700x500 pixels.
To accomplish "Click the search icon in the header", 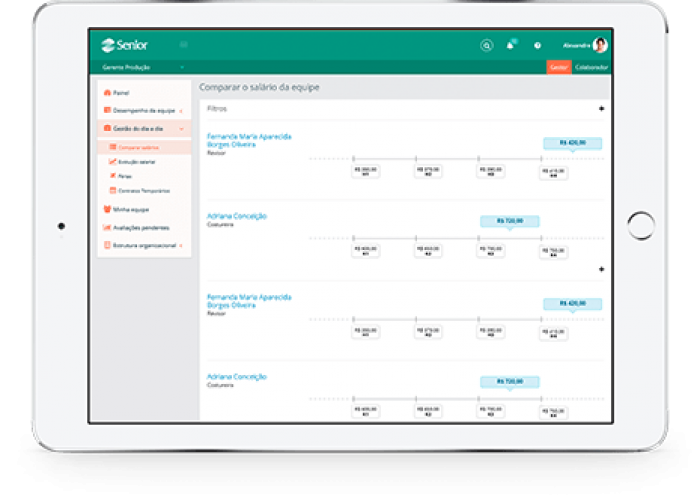I will pyautogui.click(x=486, y=45).
